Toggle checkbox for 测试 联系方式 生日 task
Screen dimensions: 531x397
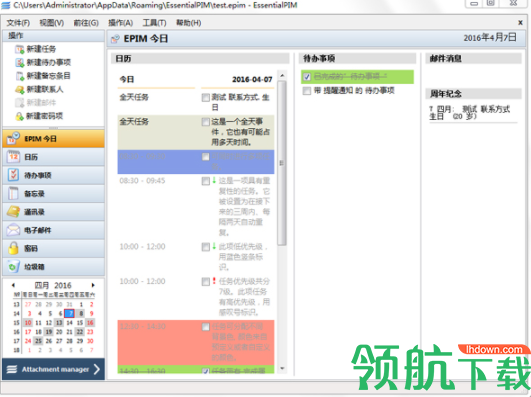pos(206,98)
